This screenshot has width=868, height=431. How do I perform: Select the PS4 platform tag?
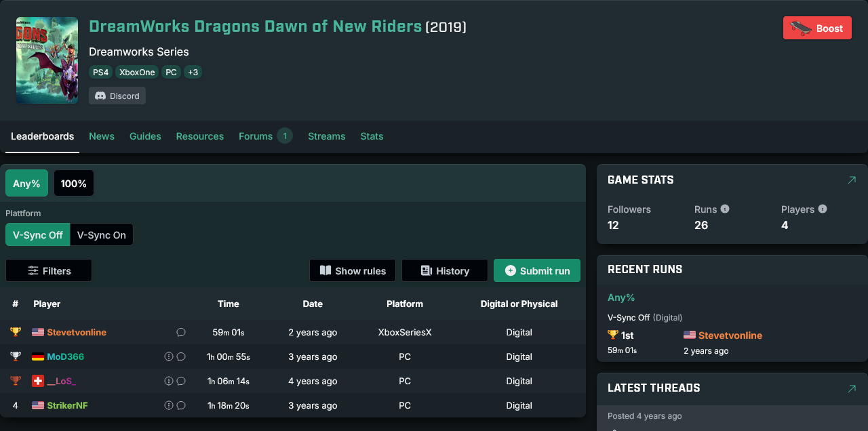click(100, 72)
